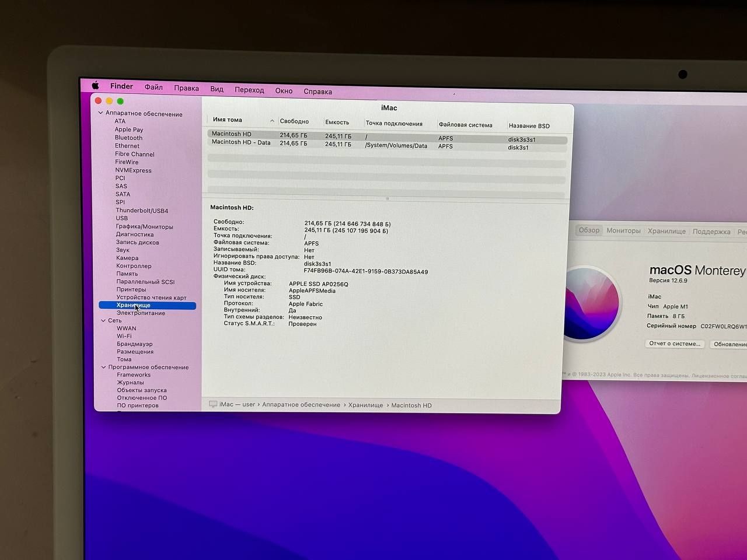The width and height of the screenshot is (747, 560).
Task: Switch to Мониторы tab in About window
Action: click(623, 230)
